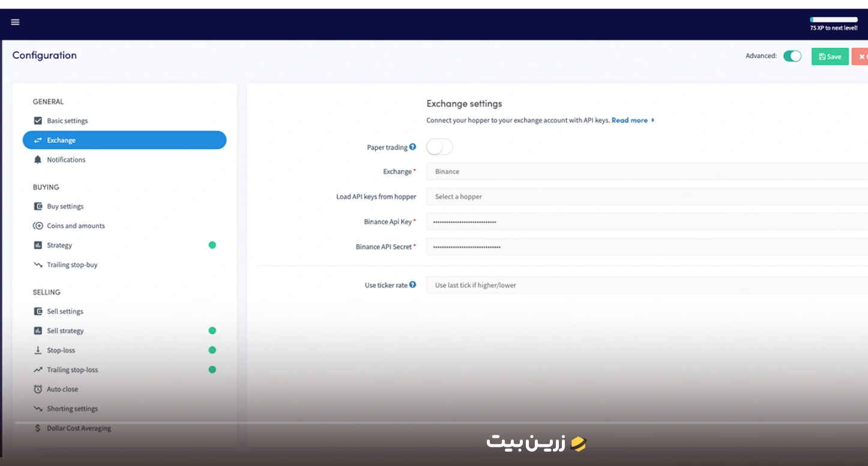Open the hamburger menu icon
The height and width of the screenshot is (466, 868).
click(16, 22)
